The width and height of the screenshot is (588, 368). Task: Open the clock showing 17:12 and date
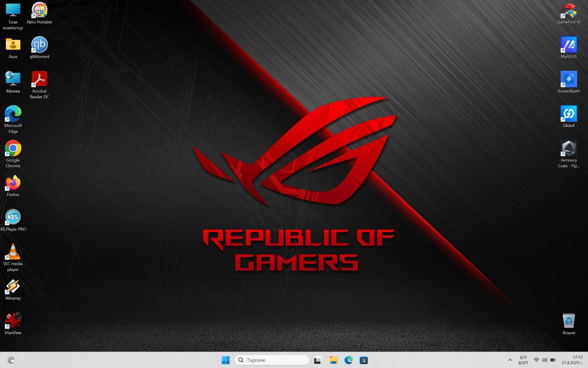point(572,360)
